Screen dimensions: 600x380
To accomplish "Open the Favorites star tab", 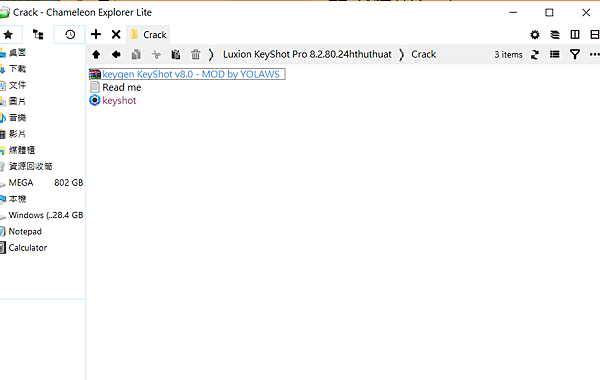I will [x=8, y=35].
